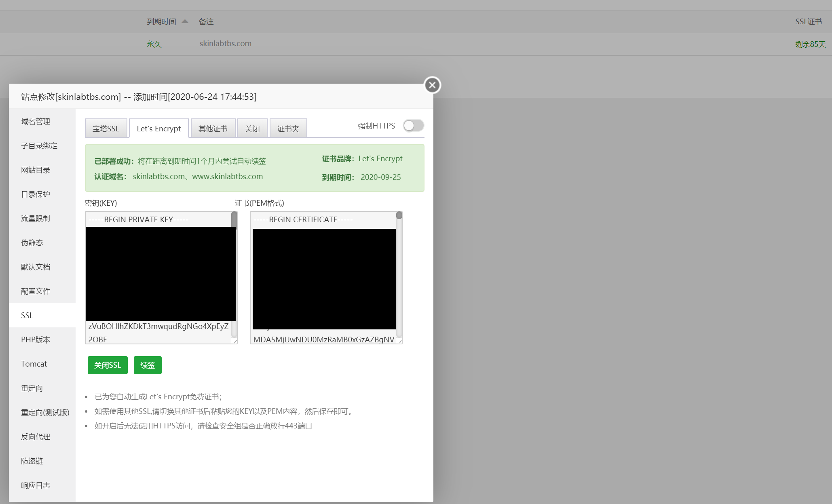Click 永久 expiry in background table

coord(154,44)
